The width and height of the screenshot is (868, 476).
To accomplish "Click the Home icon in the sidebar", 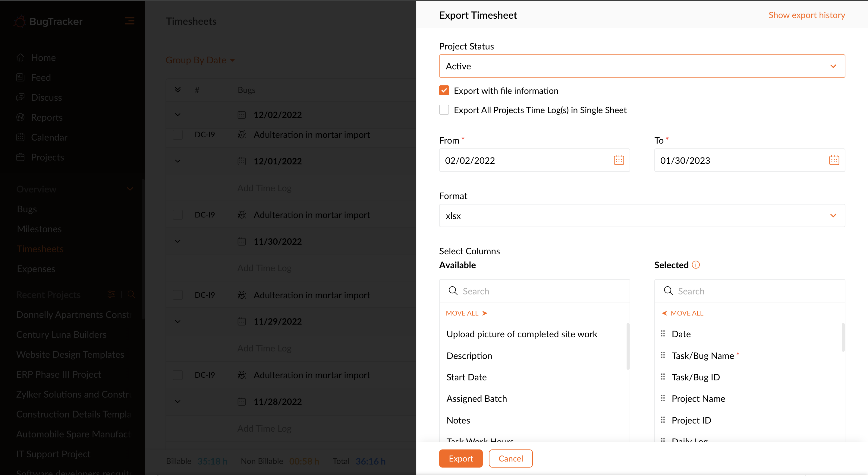I will click(20, 57).
